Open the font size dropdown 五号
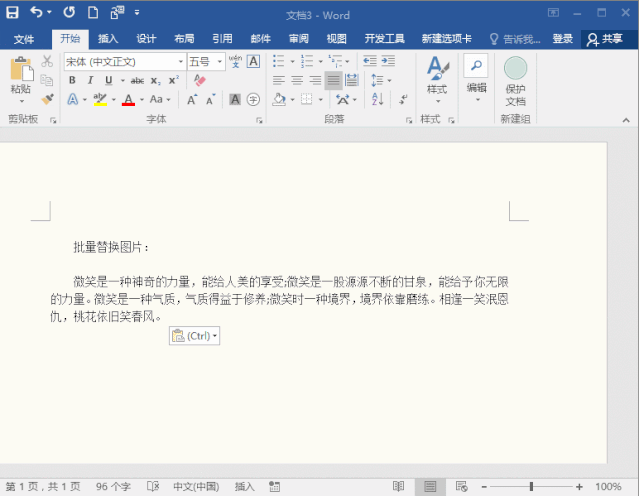Viewport: 639px width, 496px height. [220, 62]
